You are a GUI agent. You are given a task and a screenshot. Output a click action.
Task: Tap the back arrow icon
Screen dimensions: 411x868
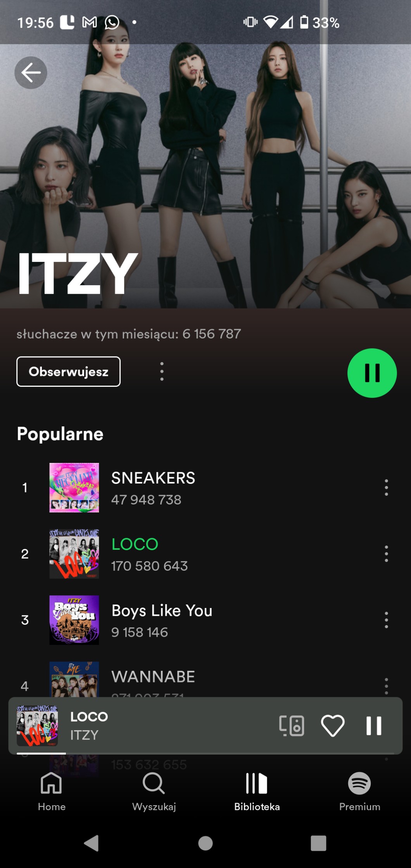(x=31, y=73)
